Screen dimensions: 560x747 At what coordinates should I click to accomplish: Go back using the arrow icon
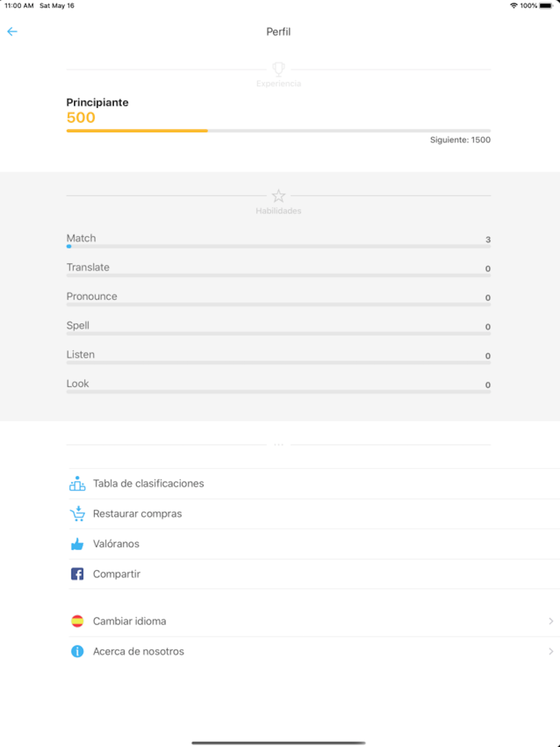(x=12, y=31)
